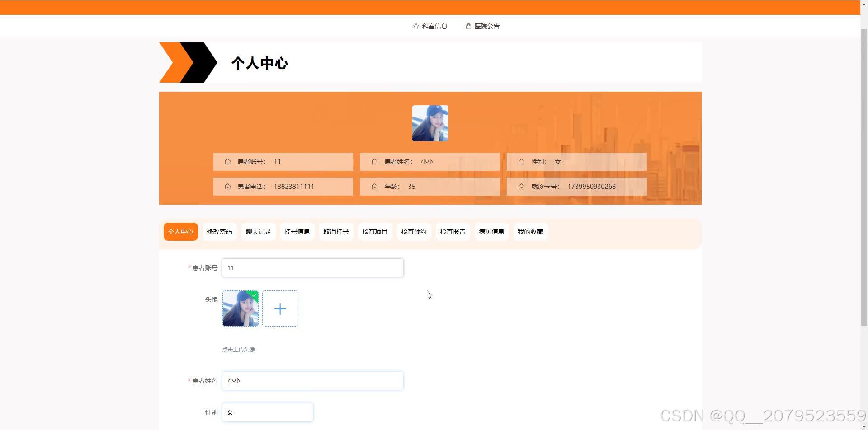
Task: Switch to the 修改密码 tab
Action: click(x=219, y=231)
